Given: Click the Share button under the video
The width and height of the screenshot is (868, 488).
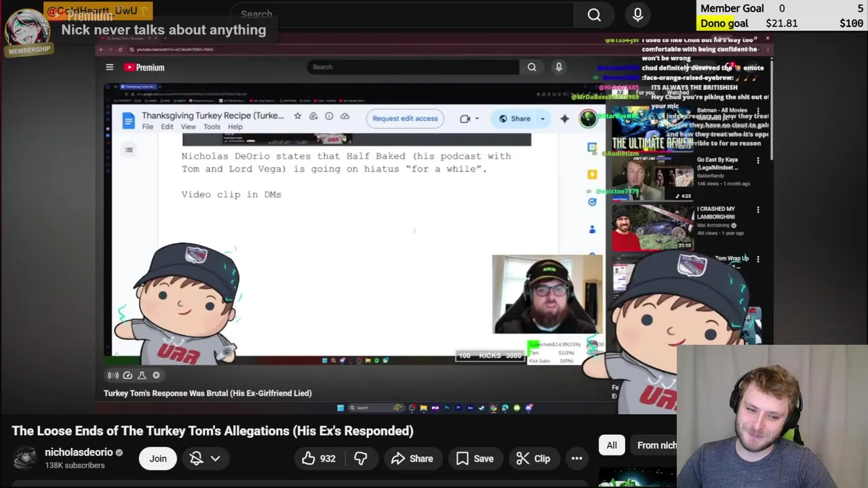Looking at the screenshot, I should [412, 459].
